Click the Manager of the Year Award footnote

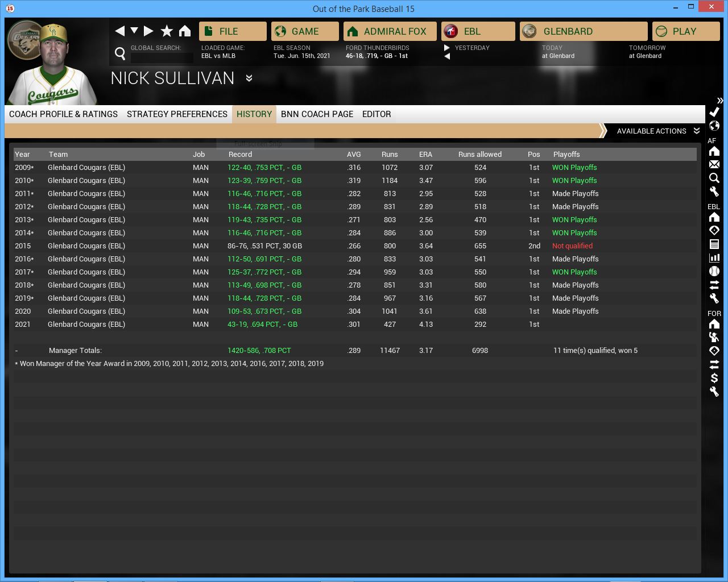(169, 364)
